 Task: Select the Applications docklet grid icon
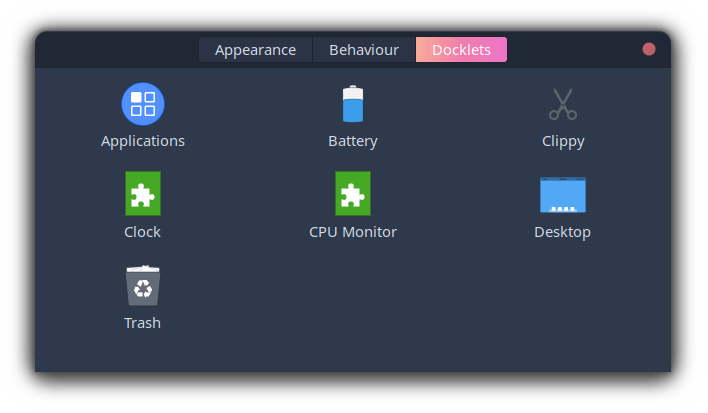pos(143,104)
